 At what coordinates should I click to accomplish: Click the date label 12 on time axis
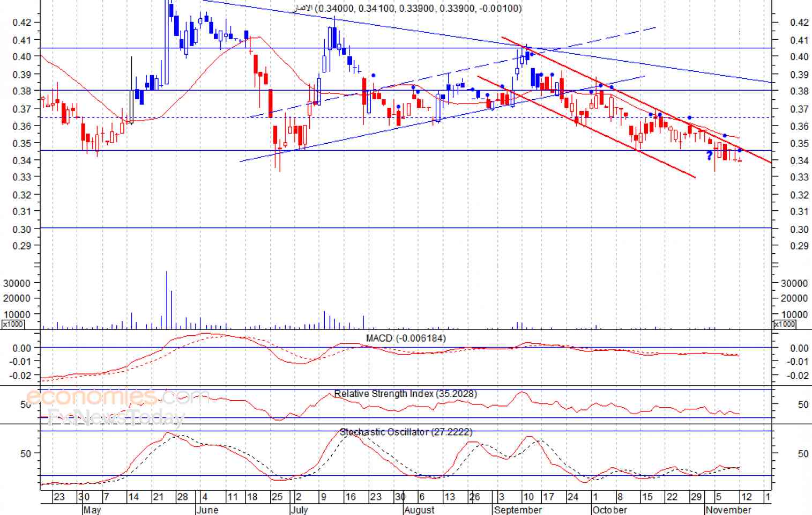point(747,497)
